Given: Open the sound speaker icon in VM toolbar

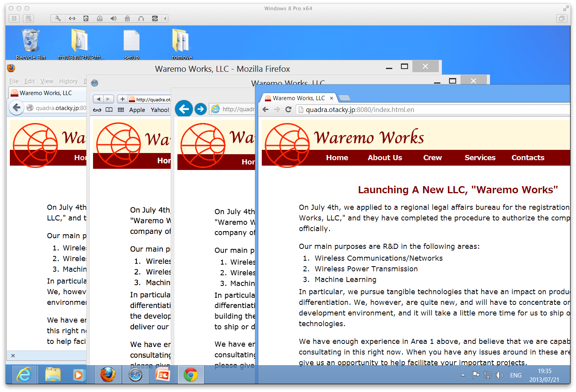Looking at the screenshot, I should [114, 19].
